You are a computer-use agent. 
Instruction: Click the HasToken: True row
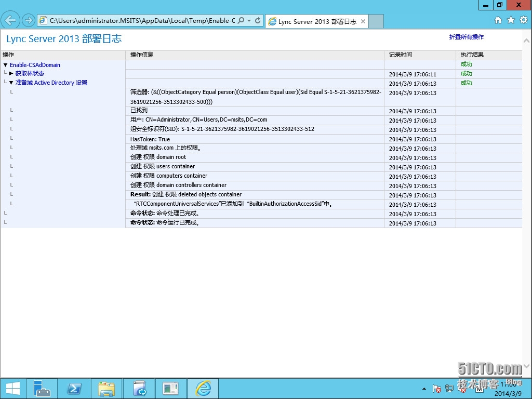click(x=150, y=139)
